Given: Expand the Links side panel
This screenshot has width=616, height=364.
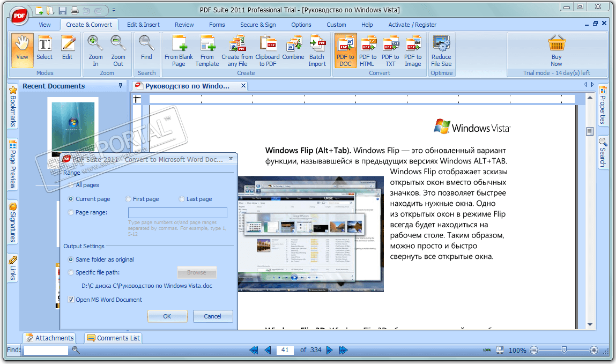Looking at the screenshot, I should tap(13, 268).
